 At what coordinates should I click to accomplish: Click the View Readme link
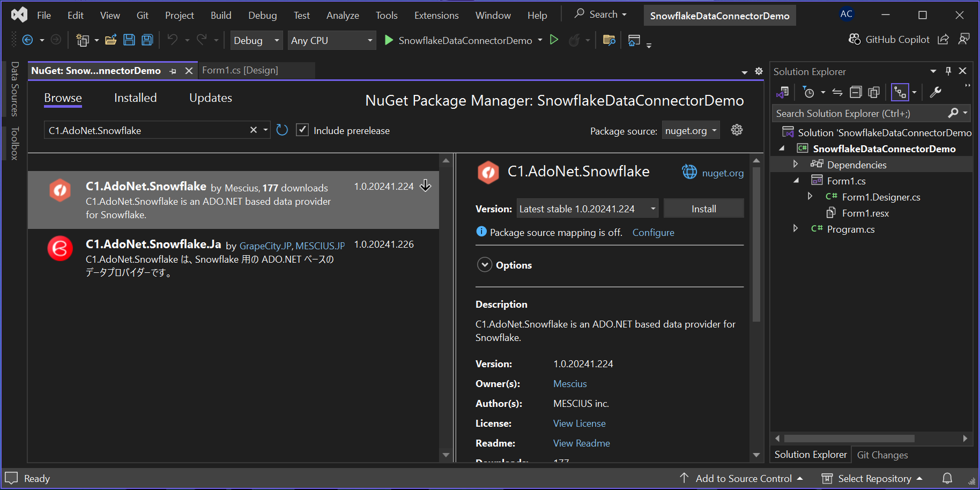pos(582,443)
